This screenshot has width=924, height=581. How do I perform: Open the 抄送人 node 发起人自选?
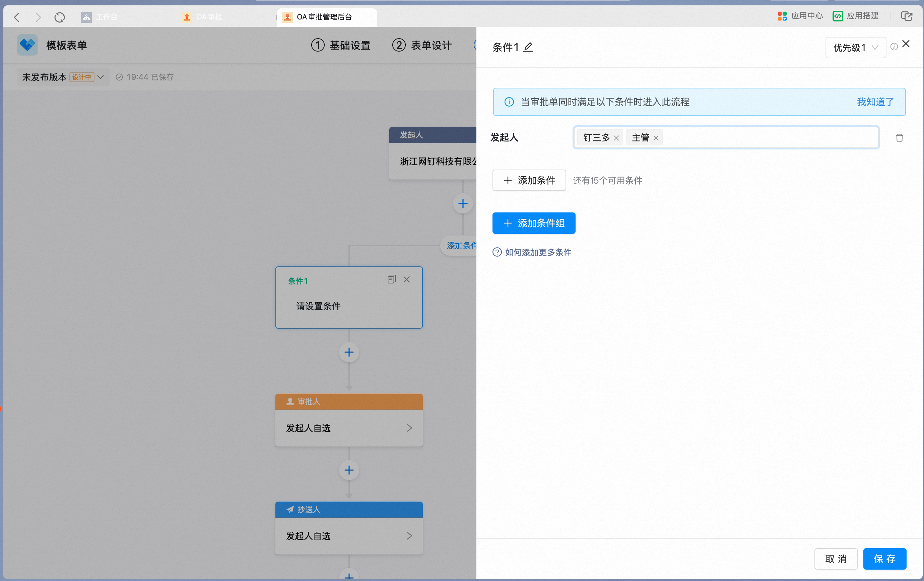349,535
